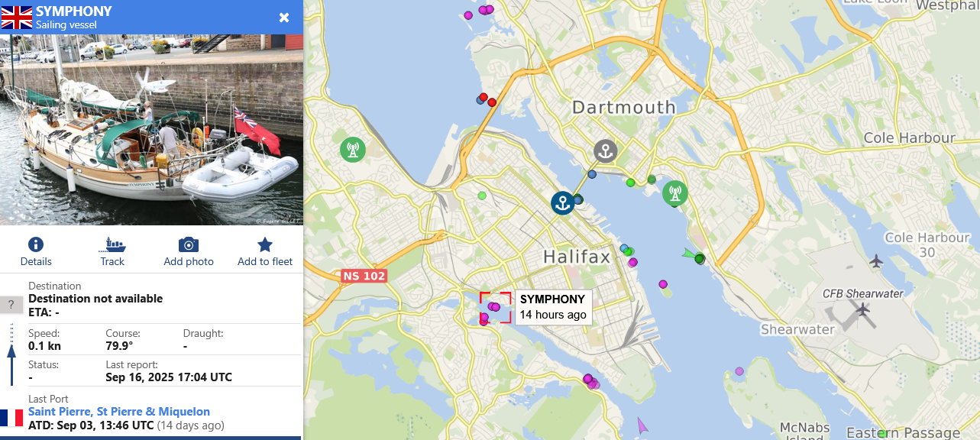Click the green antenna station on left
Screen dimensions: 980x440
(352, 149)
